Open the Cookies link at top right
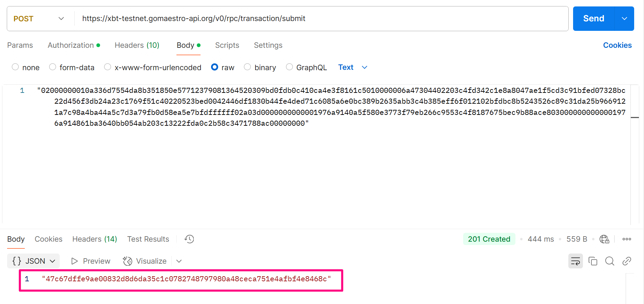Image resolution: width=644 pixels, height=304 pixels. tap(617, 45)
